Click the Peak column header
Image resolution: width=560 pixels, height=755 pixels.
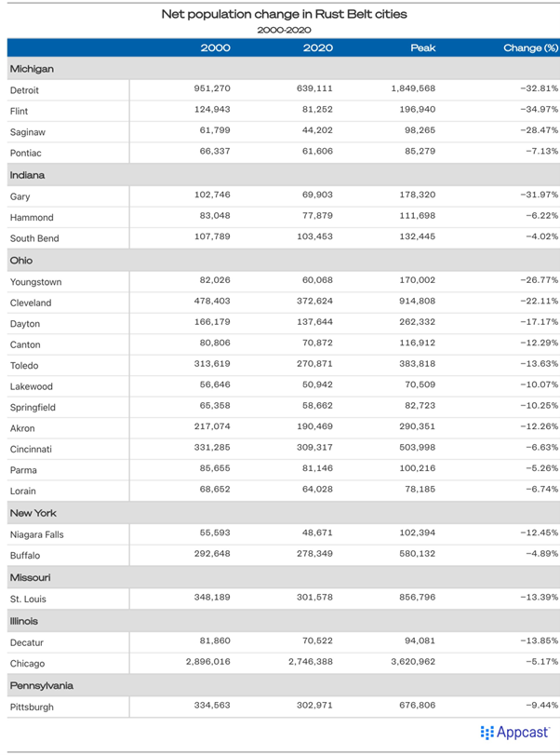(x=423, y=47)
